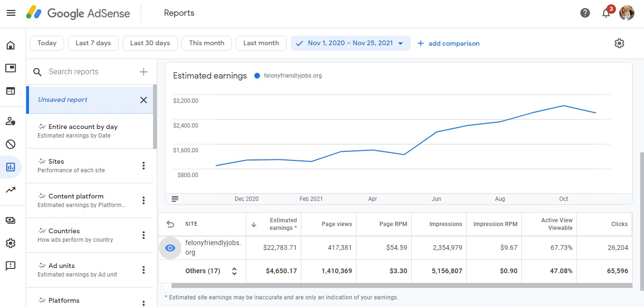Focus the Search reports field
This screenshot has height=307, width=644.
pyautogui.click(x=90, y=72)
